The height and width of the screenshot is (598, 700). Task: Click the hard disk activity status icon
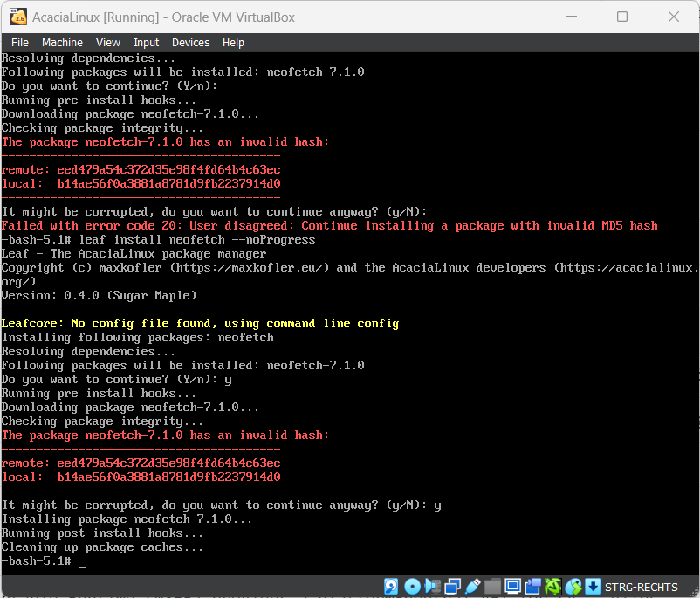(392, 586)
